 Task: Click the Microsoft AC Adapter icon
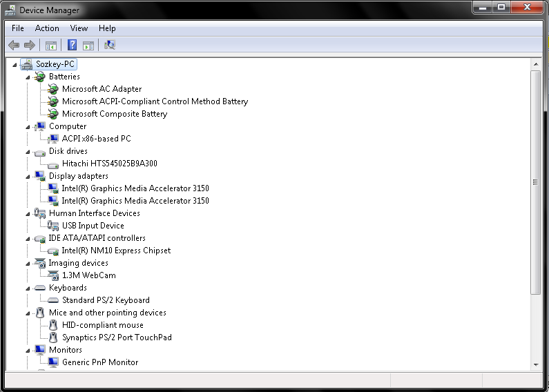click(x=53, y=89)
